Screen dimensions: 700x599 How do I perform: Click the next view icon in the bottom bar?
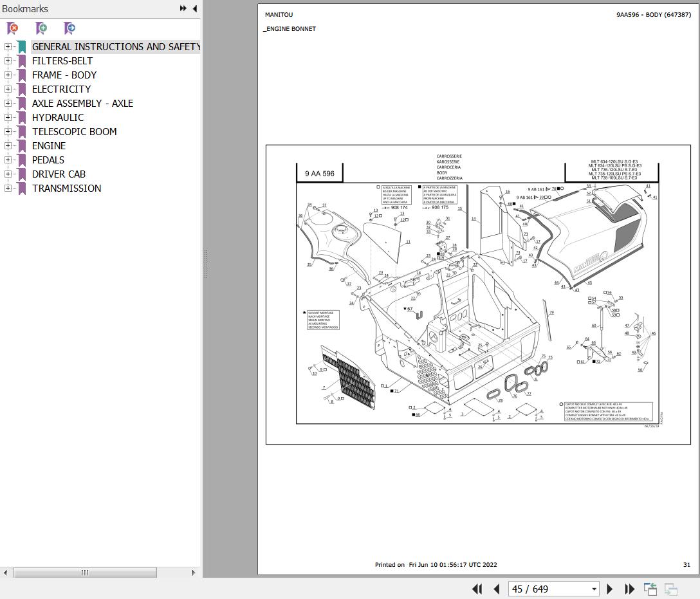[x=671, y=589]
